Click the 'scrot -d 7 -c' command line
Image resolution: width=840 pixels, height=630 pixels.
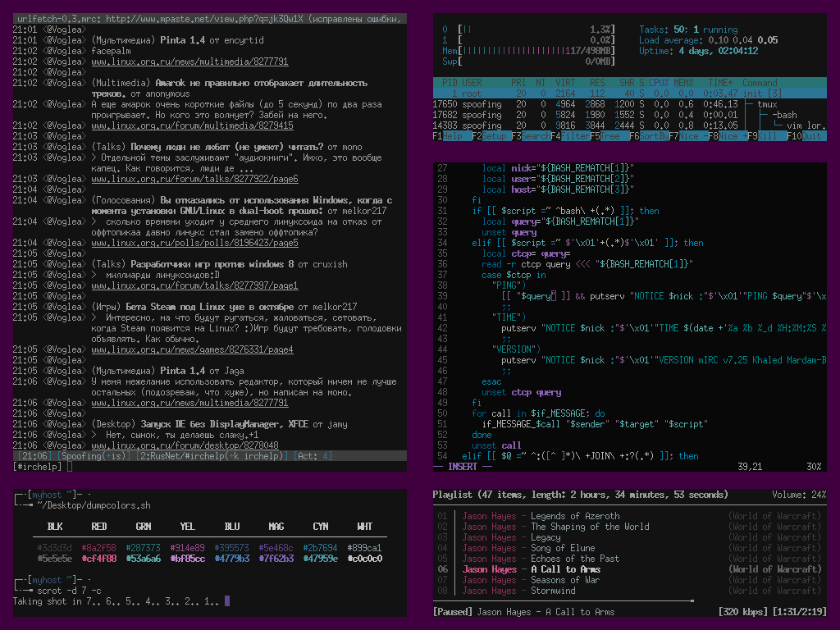coord(69,591)
